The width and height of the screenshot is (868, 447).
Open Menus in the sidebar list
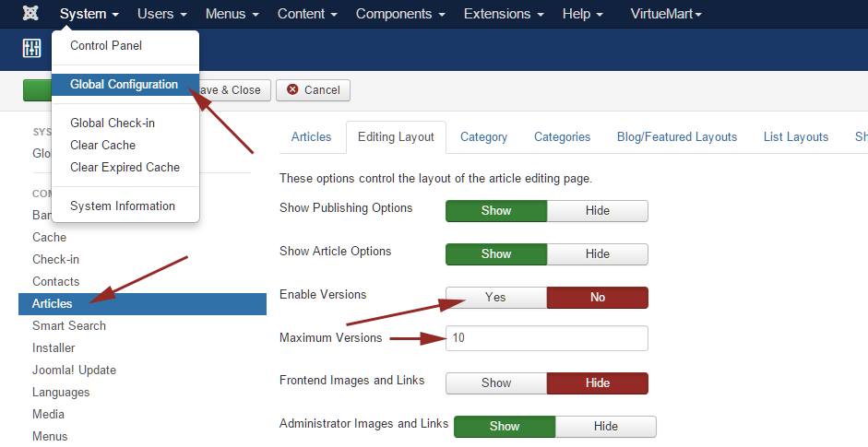tap(50, 437)
